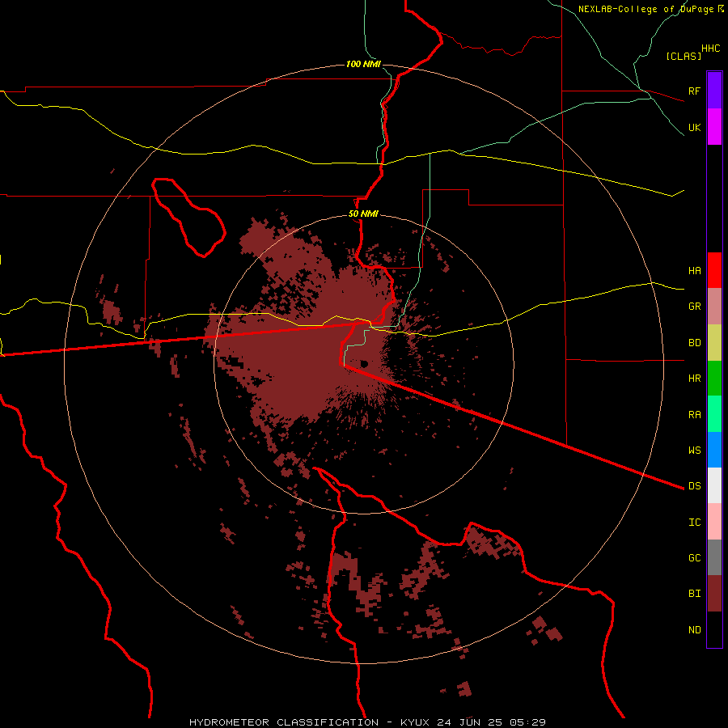
Task: Click the GR salmon legend swatch
Action: pos(714,307)
